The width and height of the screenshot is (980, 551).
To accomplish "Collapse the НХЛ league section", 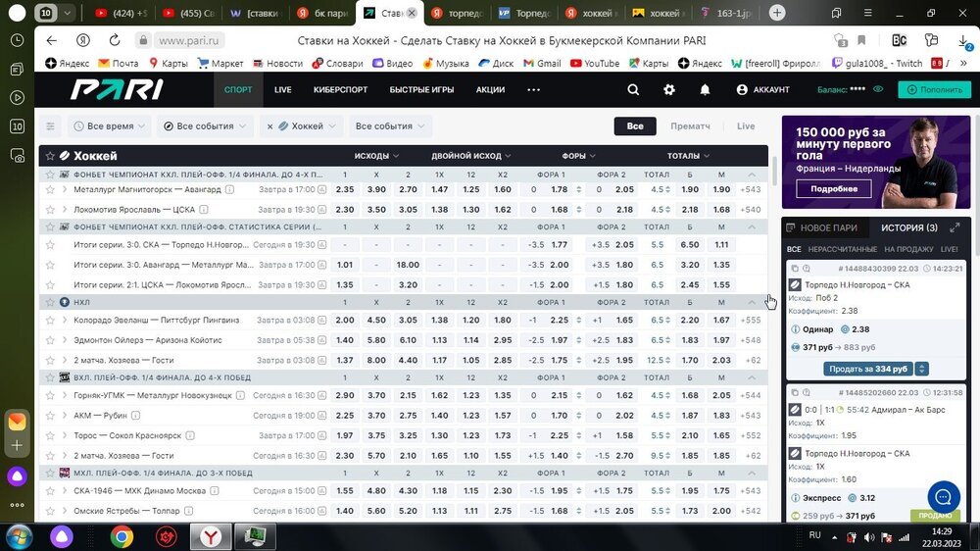I will click(x=752, y=302).
